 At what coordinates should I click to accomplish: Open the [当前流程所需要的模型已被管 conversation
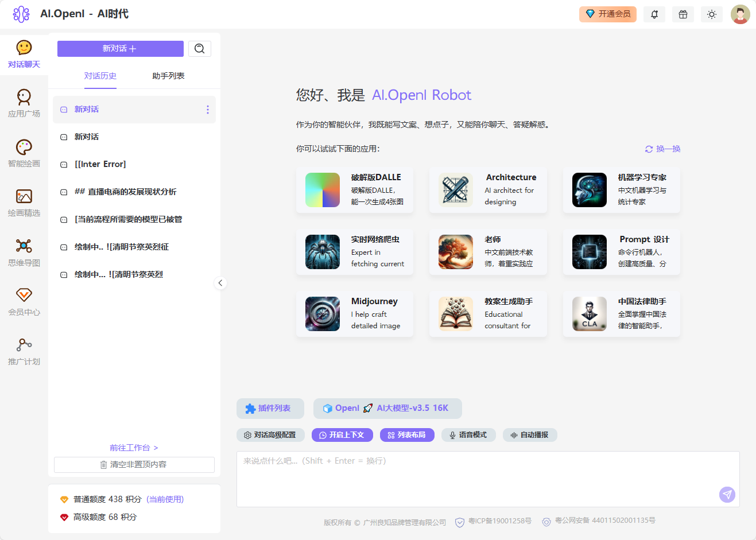point(134,219)
